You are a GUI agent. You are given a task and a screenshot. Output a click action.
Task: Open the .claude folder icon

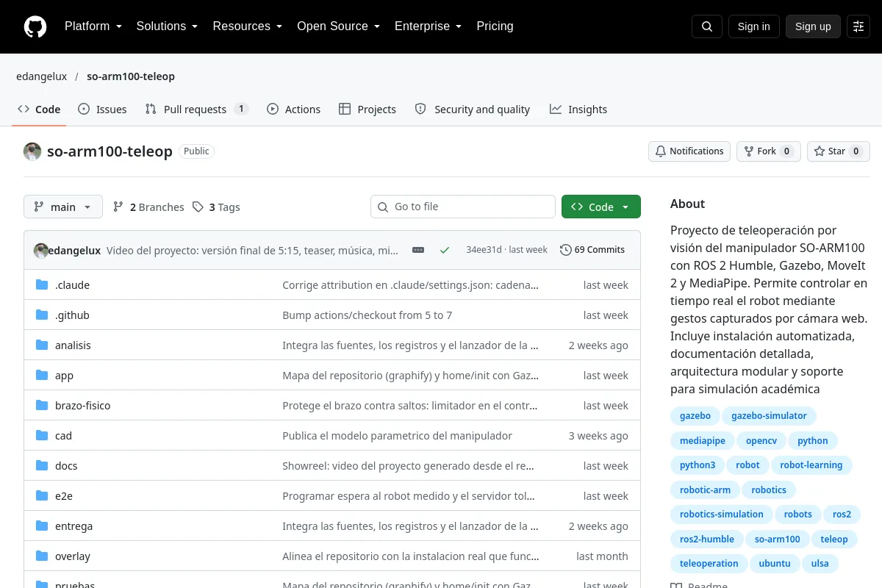pos(42,285)
